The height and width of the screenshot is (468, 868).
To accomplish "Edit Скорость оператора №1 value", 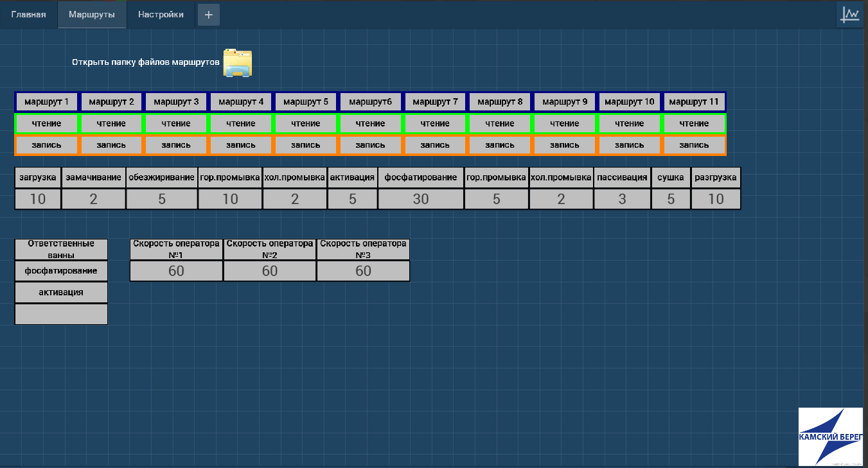I will 176,271.
